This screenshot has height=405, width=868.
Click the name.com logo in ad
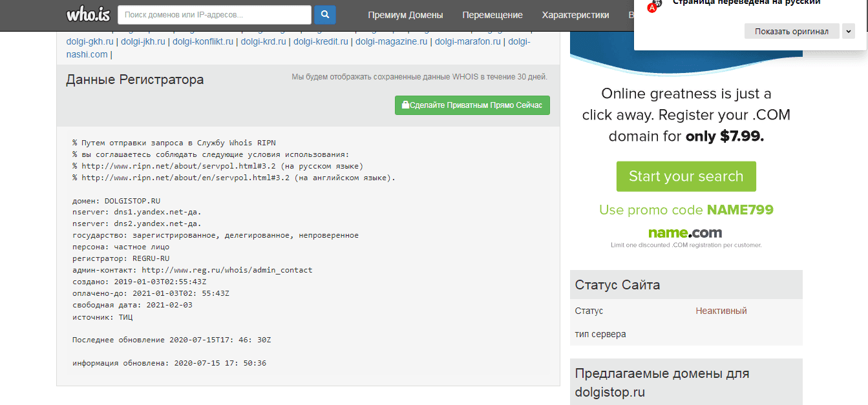coord(685,233)
